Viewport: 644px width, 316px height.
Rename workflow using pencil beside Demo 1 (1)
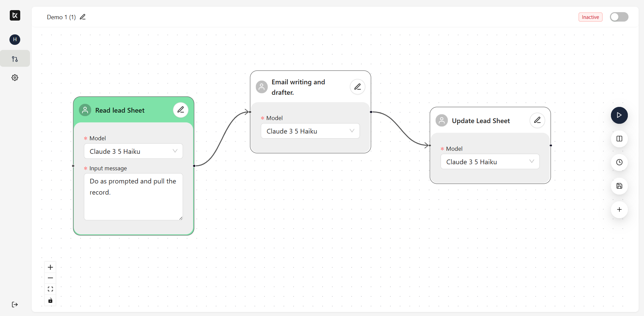(x=83, y=17)
